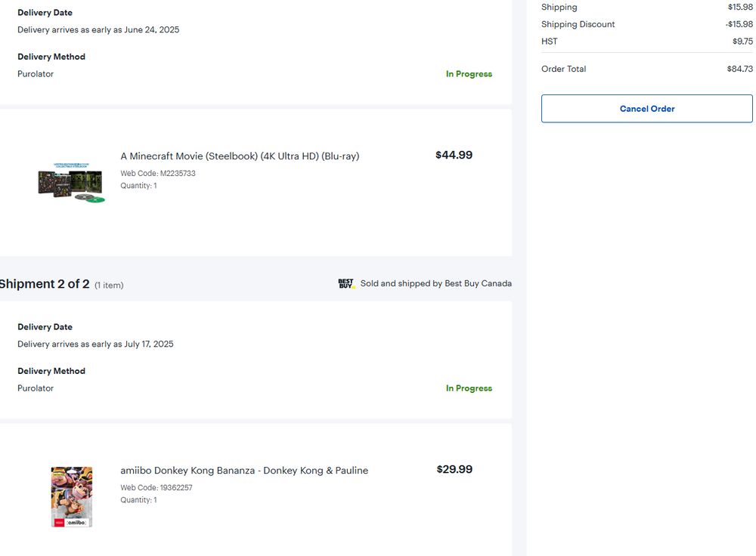Select the Sold and shipped by Best Buy Canada text

pos(435,284)
